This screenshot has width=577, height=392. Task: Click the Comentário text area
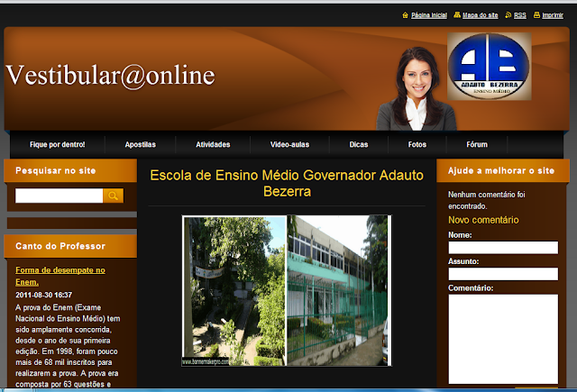(503, 339)
